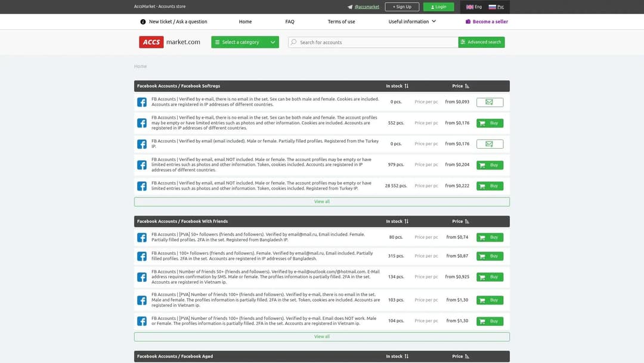View all Facebook Softregs listings

click(x=322, y=202)
